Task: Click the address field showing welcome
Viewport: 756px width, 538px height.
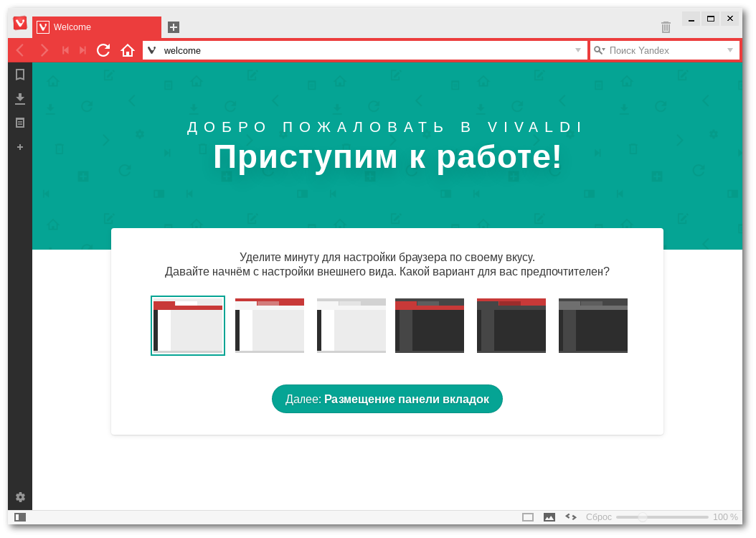Action: [x=365, y=50]
